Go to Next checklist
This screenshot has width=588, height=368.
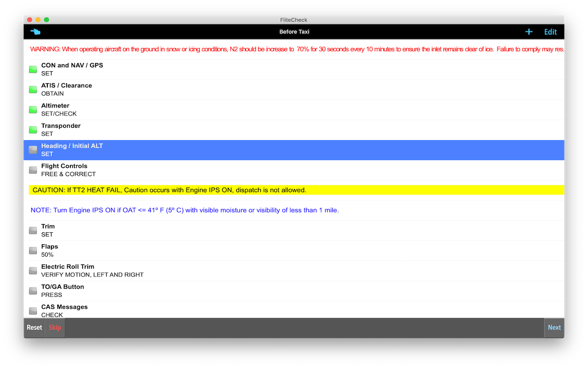(x=554, y=328)
